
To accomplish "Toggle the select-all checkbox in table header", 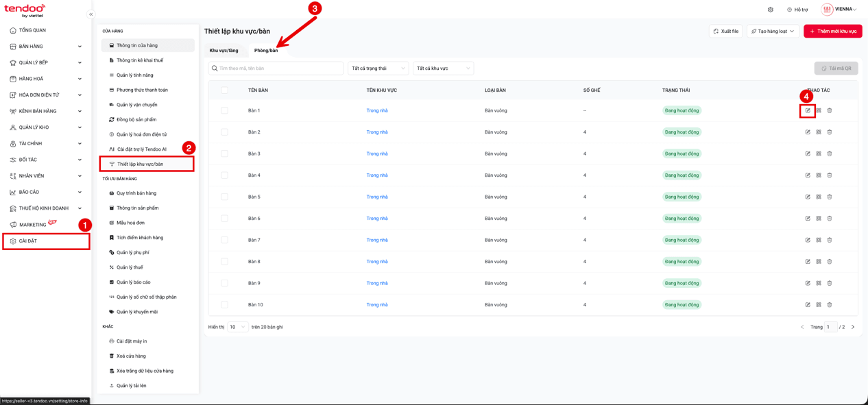I will (x=224, y=90).
